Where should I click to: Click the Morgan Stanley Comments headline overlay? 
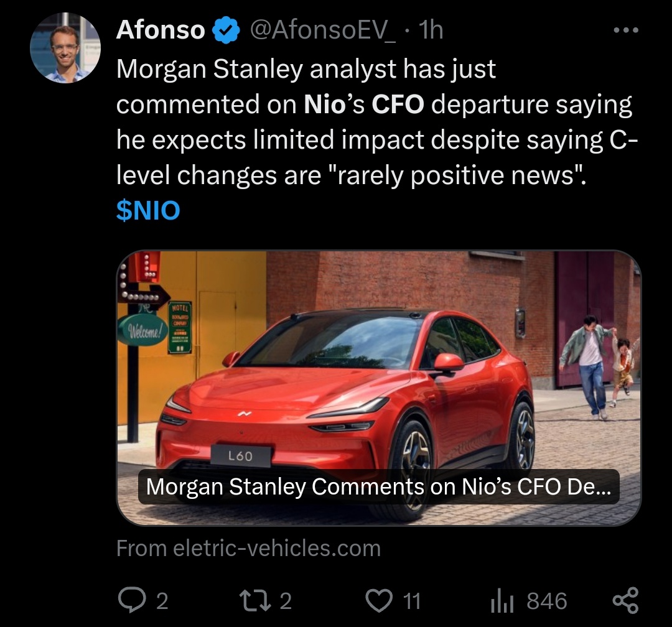(x=378, y=486)
